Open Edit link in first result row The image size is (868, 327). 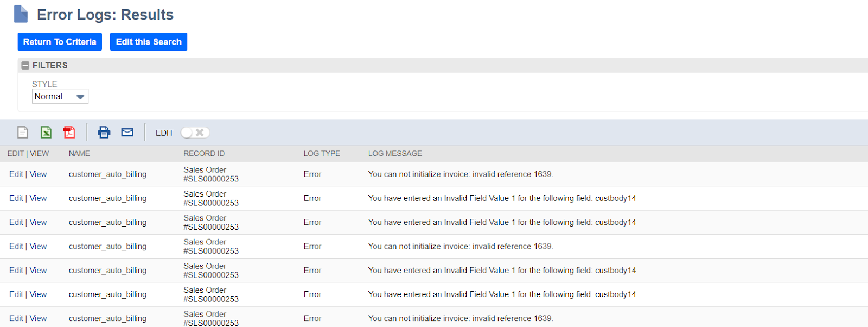coord(16,174)
